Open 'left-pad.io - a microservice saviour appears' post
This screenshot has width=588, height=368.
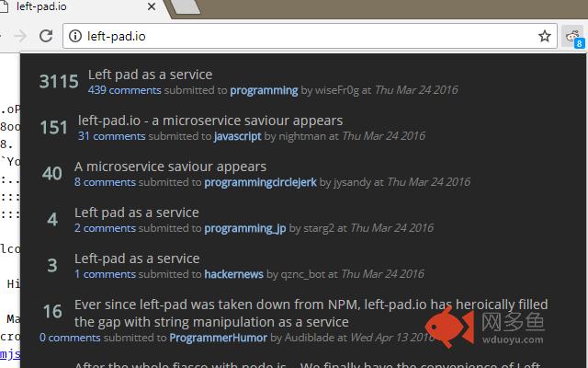(210, 121)
